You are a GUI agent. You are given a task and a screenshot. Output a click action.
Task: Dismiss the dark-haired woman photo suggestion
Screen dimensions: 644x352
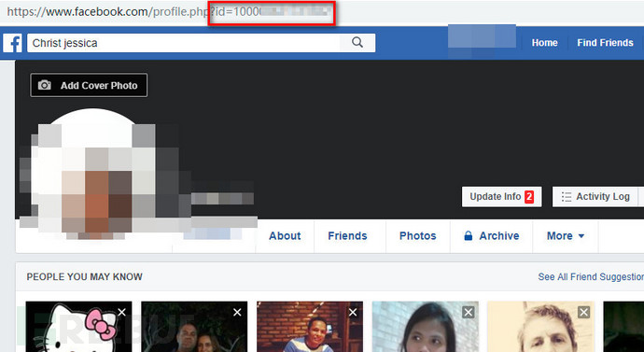tap(469, 313)
